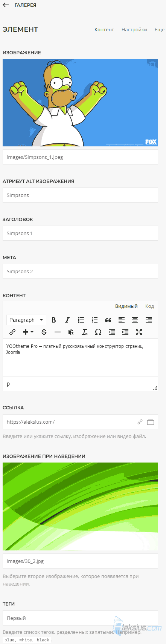
Task: Align text right in the editor
Action: click(149, 320)
